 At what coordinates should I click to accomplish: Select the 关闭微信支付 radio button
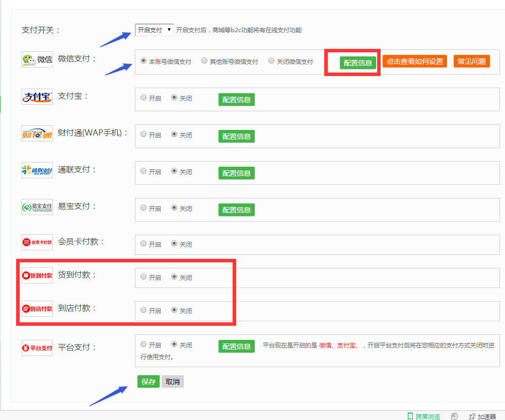click(x=271, y=60)
